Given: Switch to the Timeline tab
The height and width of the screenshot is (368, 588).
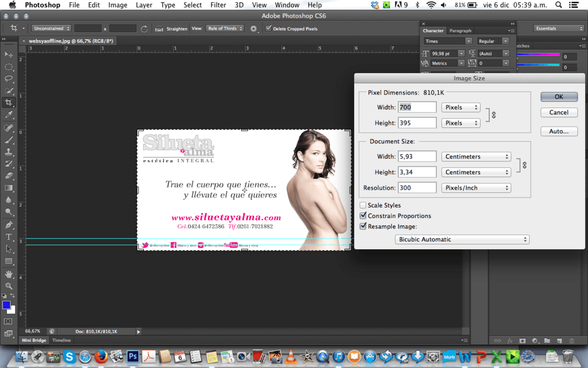Looking at the screenshot, I should [61, 340].
